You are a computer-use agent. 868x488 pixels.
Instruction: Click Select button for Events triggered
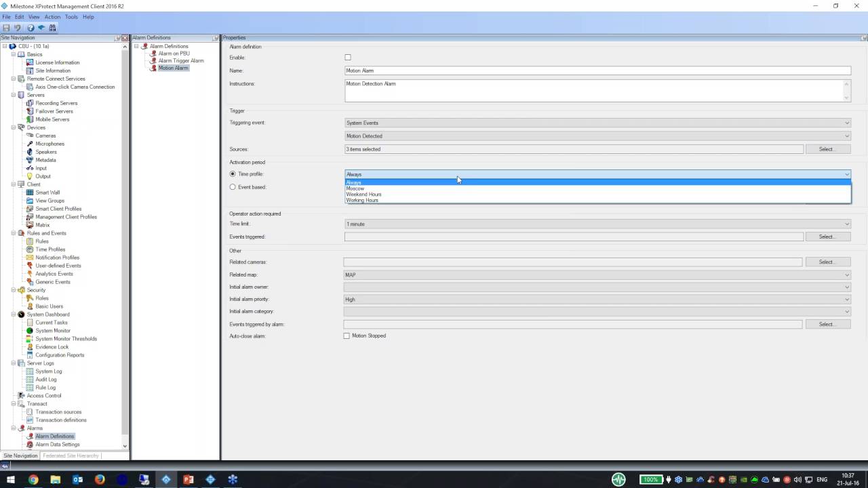[827, 237]
